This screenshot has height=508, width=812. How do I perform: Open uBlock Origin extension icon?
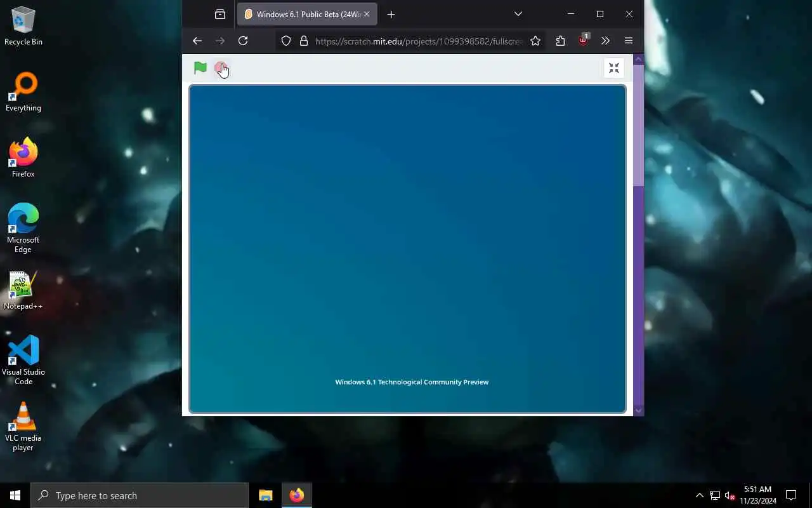coord(583,41)
